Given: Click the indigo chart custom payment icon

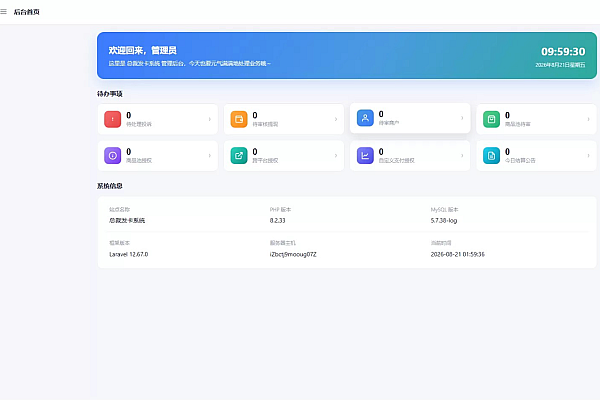Looking at the screenshot, I should pyautogui.click(x=365, y=156).
